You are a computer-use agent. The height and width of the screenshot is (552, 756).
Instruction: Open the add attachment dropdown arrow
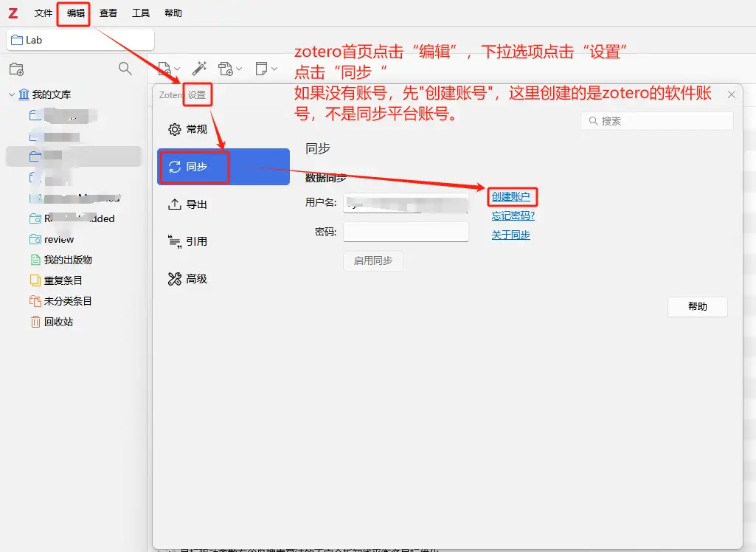[239, 69]
